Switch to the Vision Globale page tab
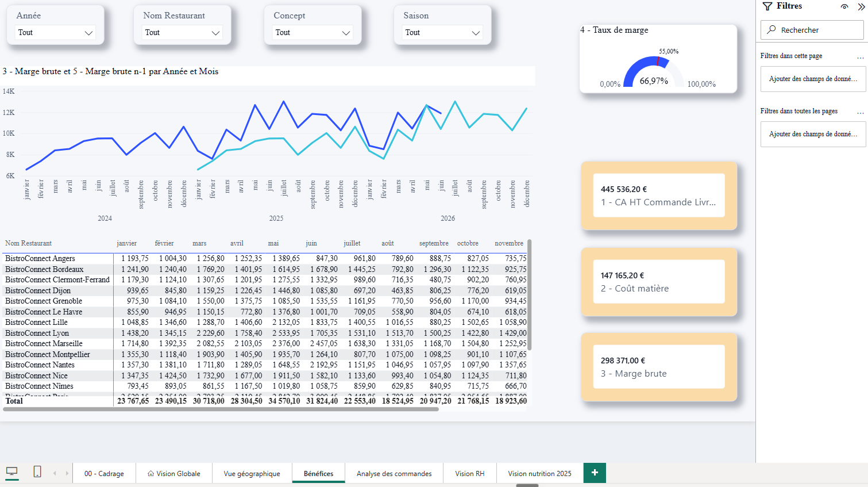Screen dimensions: 868x487 tap(174, 473)
